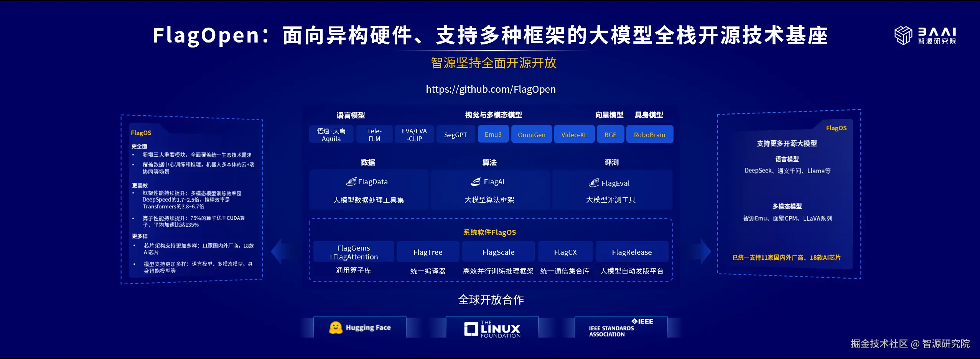
Task: Click the 评测 heading
Action: (611, 162)
